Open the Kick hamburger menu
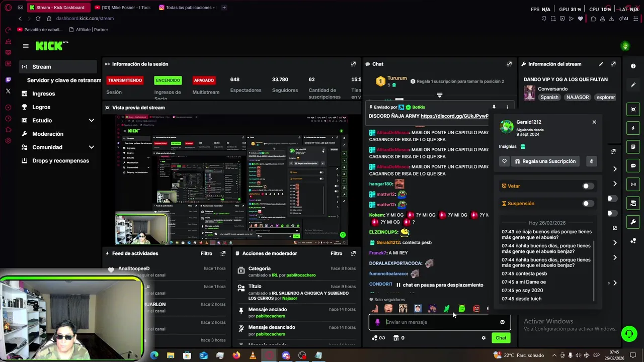 coord(26,46)
